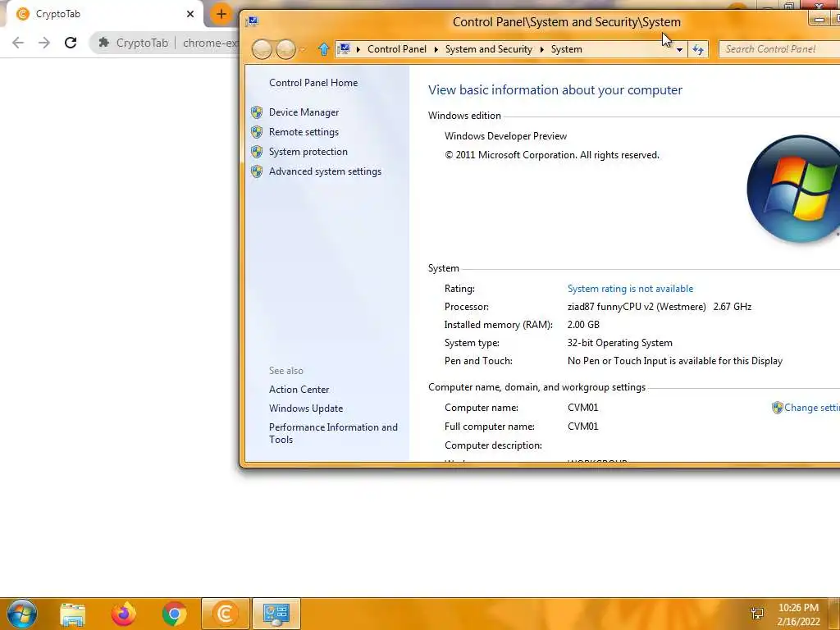Switch to Control Panel taskbar button
The height and width of the screenshot is (630, 840).
click(276, 614)
